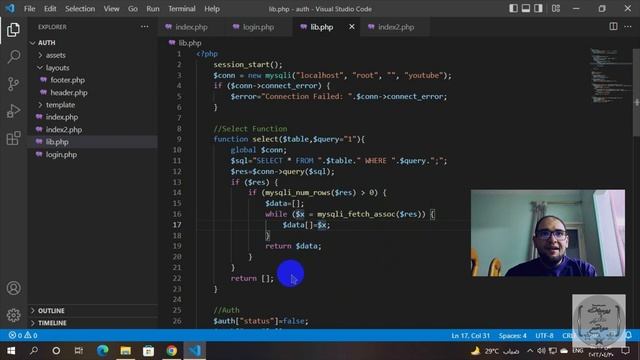This screenshot has width=640, height=360.
Task: Split the editor to the right
Action: [x=613, y=27]
